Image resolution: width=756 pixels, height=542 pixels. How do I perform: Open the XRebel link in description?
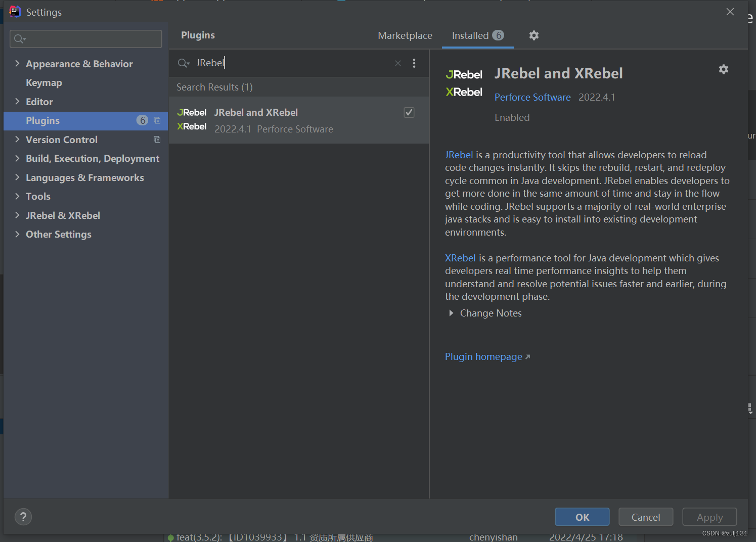(x=460, y=258)
